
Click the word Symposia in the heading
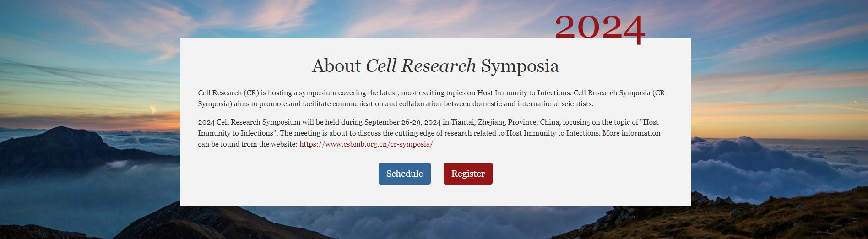[520, 67]
